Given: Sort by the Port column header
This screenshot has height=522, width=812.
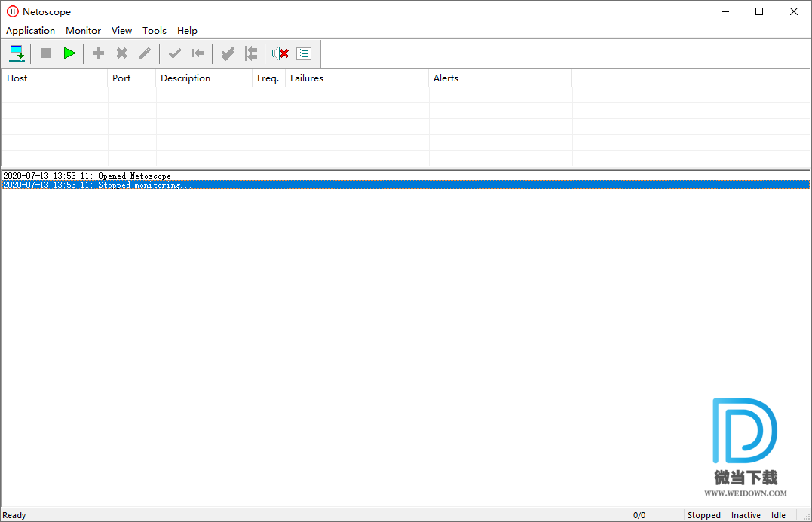Looking at the screenshot, I should (x=131, y=78).
